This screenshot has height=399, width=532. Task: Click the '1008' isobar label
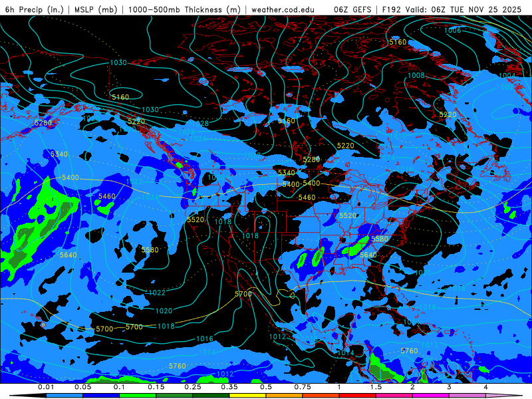pyautogui.click(x=416, y=75)
